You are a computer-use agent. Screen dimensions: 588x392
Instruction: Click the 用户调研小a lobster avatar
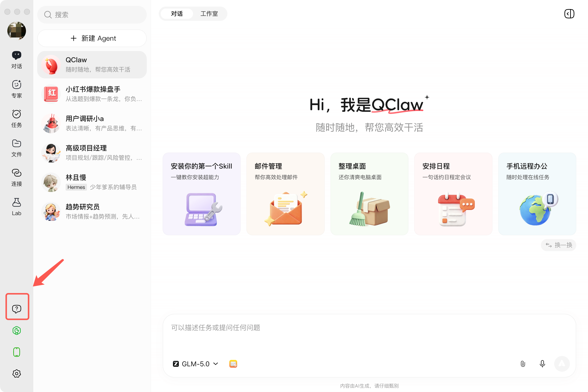(51, 123)
